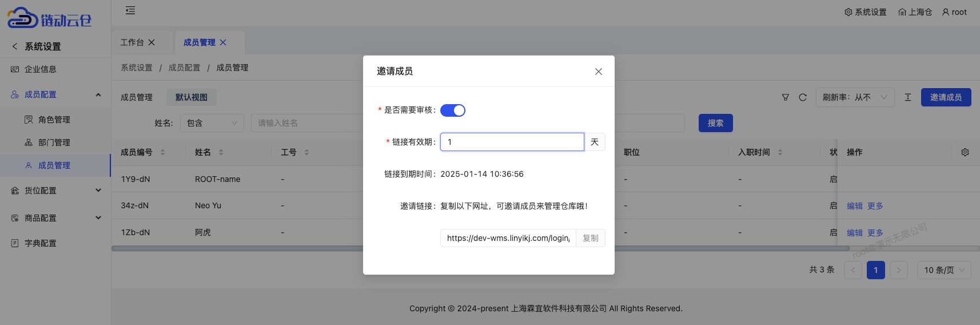Click the column height density icon
The image size is (980, 325).
click(x=908, y=97)
